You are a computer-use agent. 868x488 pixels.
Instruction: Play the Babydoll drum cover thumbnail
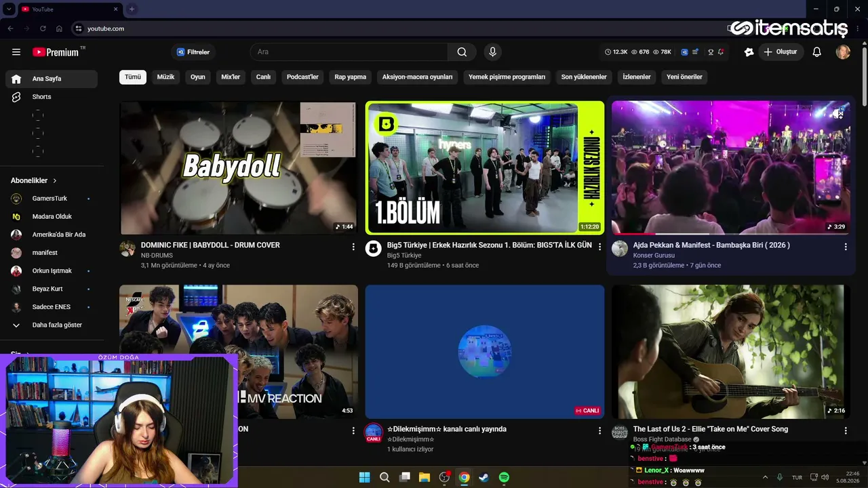coord(239,168)
